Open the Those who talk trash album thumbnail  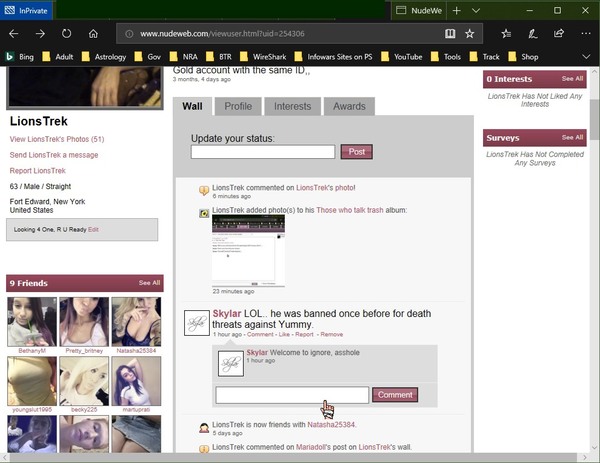tap(248, 250)
